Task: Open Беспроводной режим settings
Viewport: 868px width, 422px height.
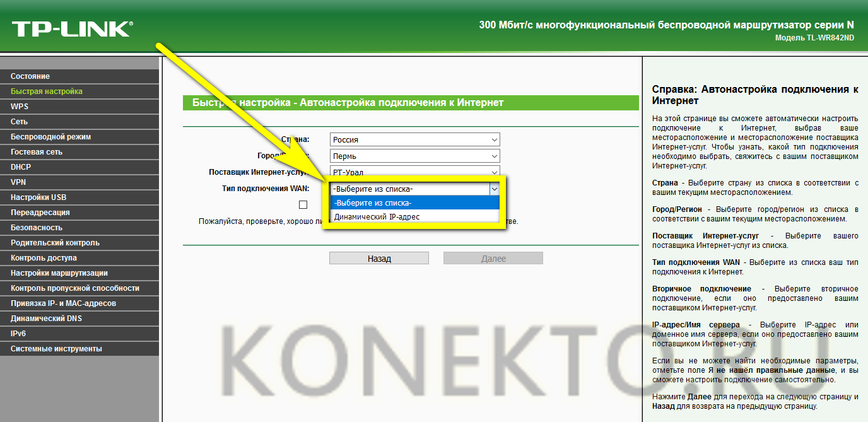Action: 79,137
